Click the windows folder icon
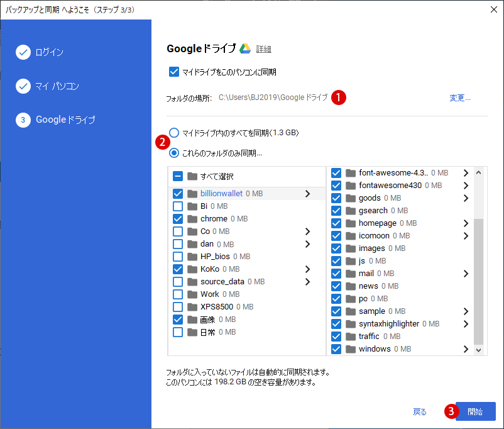The width and height of the screenshot is (504, 429). (351, 349)
